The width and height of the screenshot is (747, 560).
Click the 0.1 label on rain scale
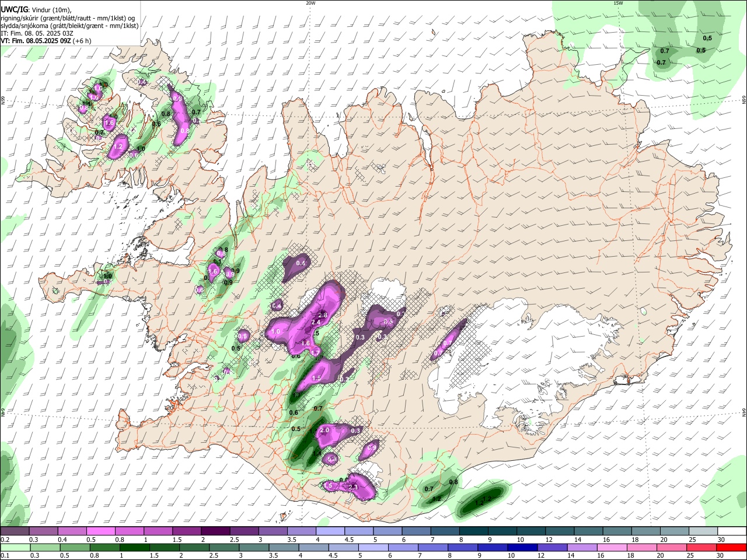pyautogui.click(x=4, y=556)
